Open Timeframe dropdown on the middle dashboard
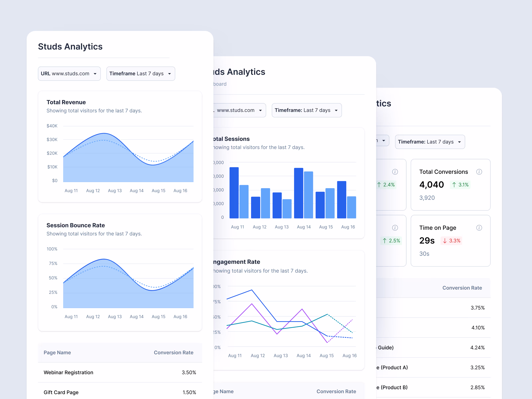Viewport: 532px width, 399px height. (x=307, y=110)
